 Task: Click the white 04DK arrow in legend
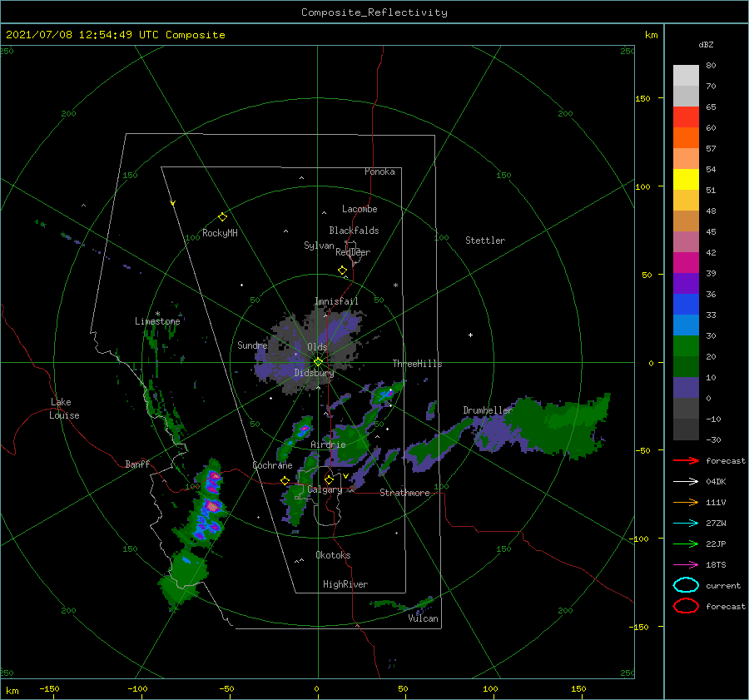click(686, 481)
